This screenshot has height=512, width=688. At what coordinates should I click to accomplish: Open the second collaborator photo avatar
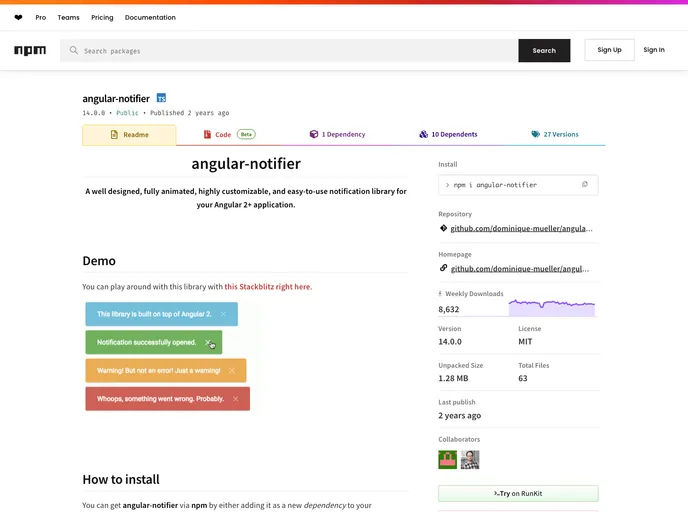[x=470, y=460]
